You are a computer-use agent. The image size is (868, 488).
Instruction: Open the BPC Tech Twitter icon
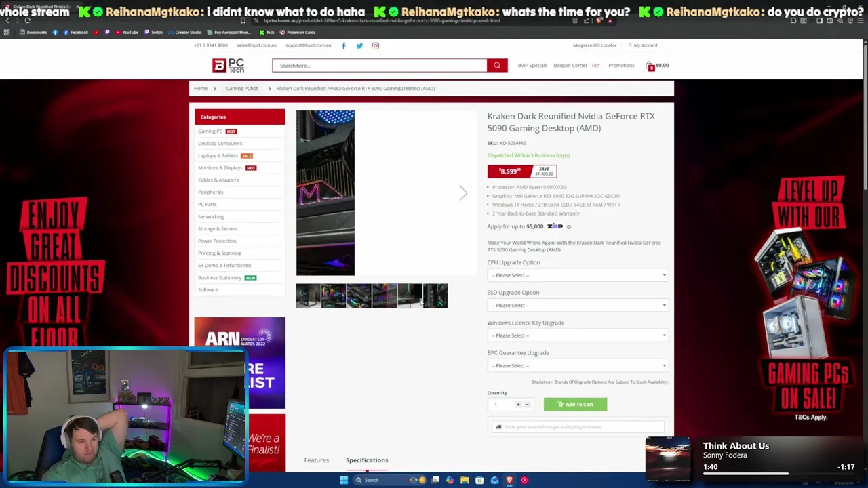click(359, 45)
